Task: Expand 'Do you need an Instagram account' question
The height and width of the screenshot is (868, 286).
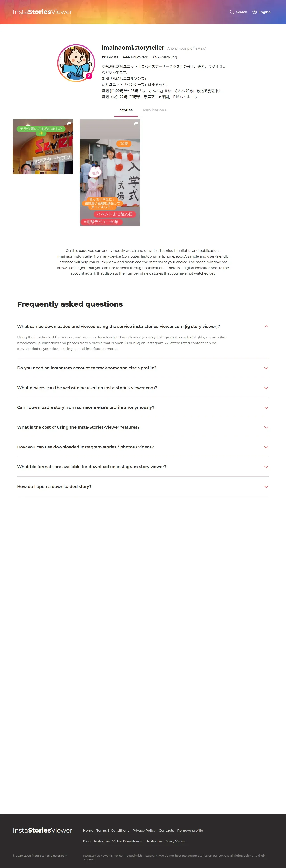Action: [266, 368]
